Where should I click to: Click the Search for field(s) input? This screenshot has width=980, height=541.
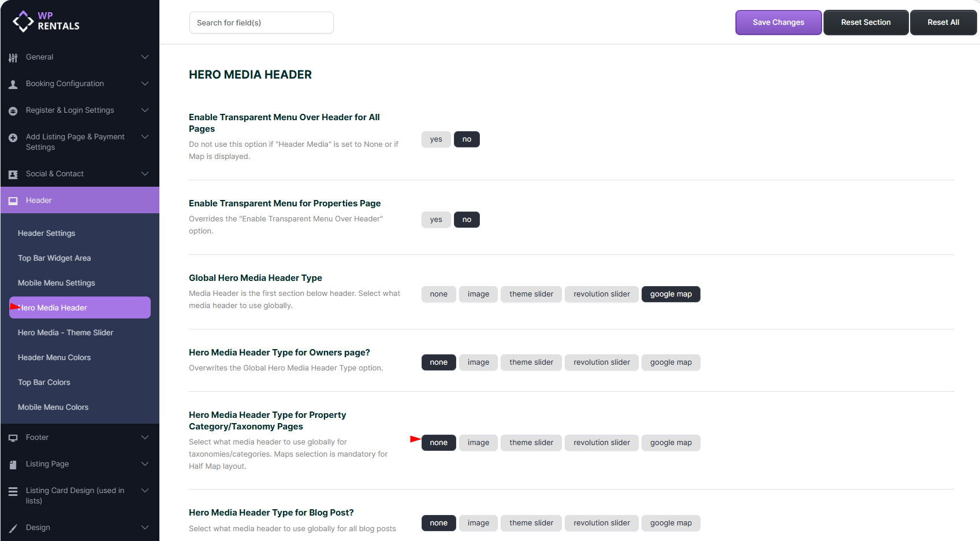261,23
